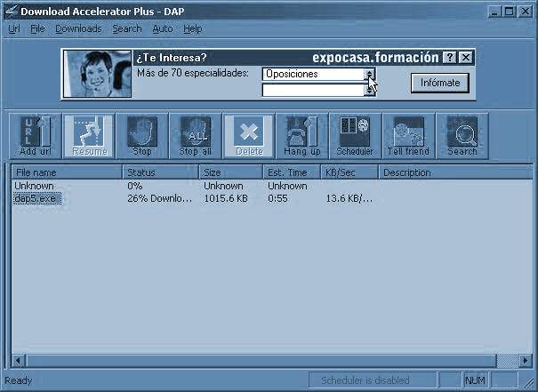Open the Url menu
Viewport: 538px width, 392px height.
14,28
